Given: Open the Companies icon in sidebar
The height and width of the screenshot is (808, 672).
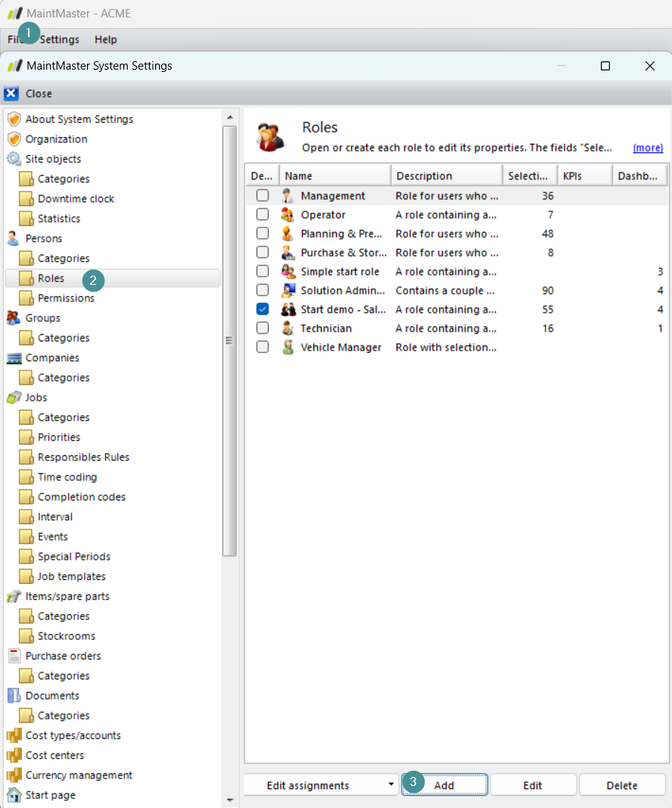Looking at the screenshot, I should point(14,357).
